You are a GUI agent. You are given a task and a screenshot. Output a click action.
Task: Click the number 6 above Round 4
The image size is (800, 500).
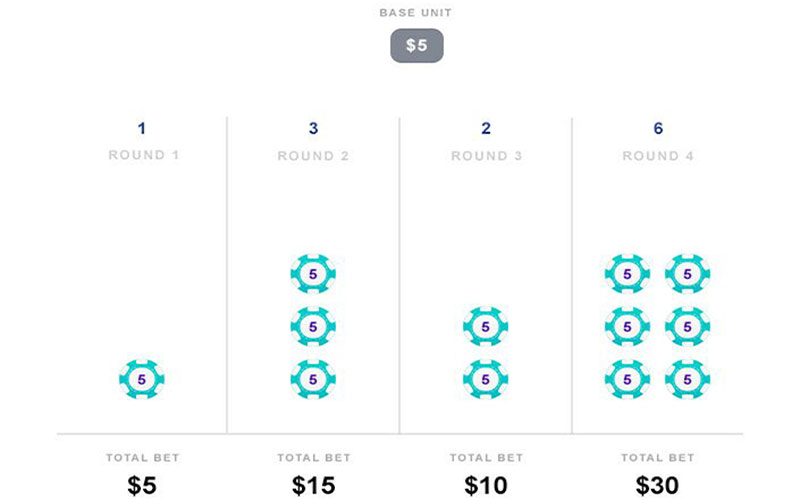pyautogui.click(x=658, y=128)
